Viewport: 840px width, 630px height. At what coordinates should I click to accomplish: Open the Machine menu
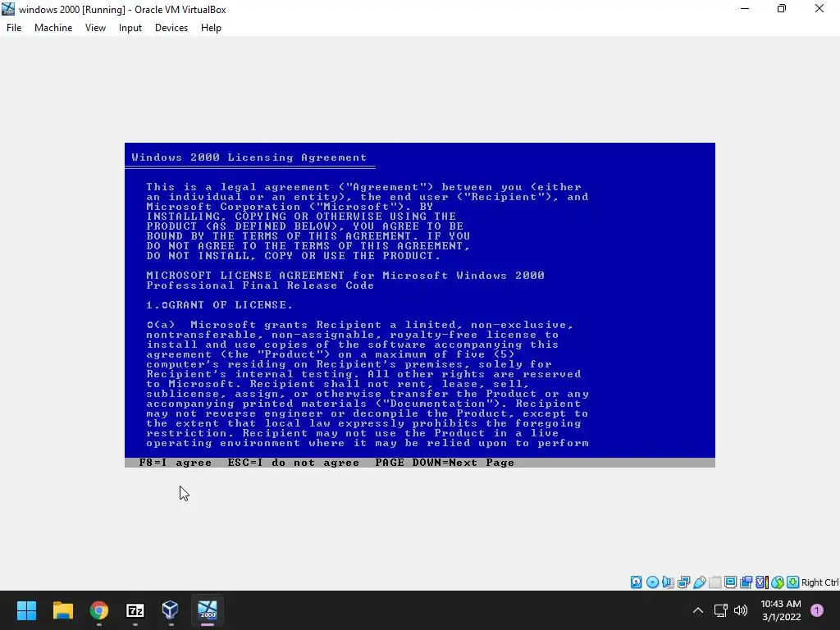(x=53, y=28)
